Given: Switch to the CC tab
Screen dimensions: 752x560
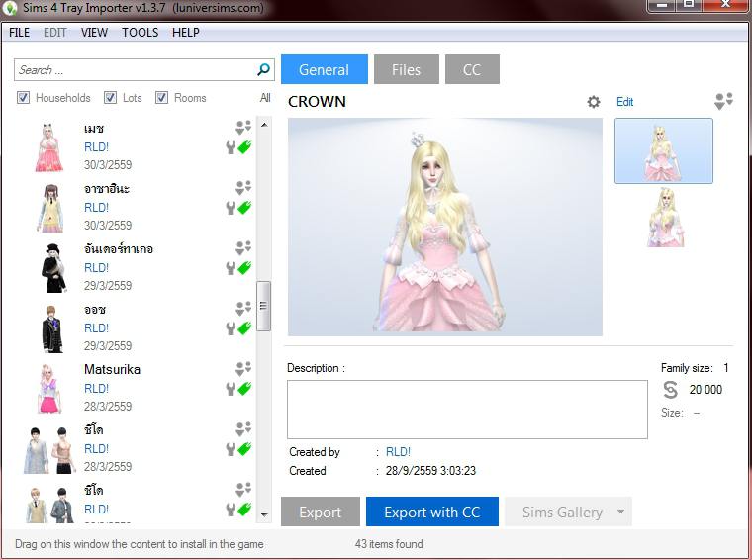Looking at the screenshot, I should tap(472, 69).
